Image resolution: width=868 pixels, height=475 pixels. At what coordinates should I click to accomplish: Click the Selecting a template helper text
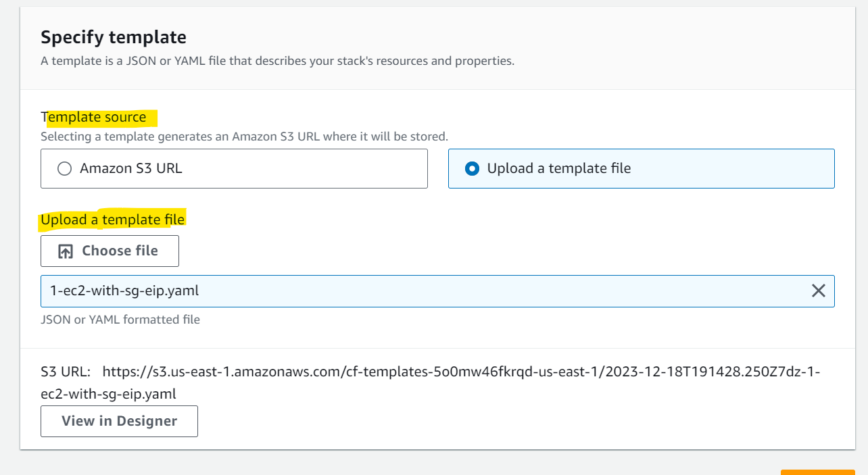point(244,136)
